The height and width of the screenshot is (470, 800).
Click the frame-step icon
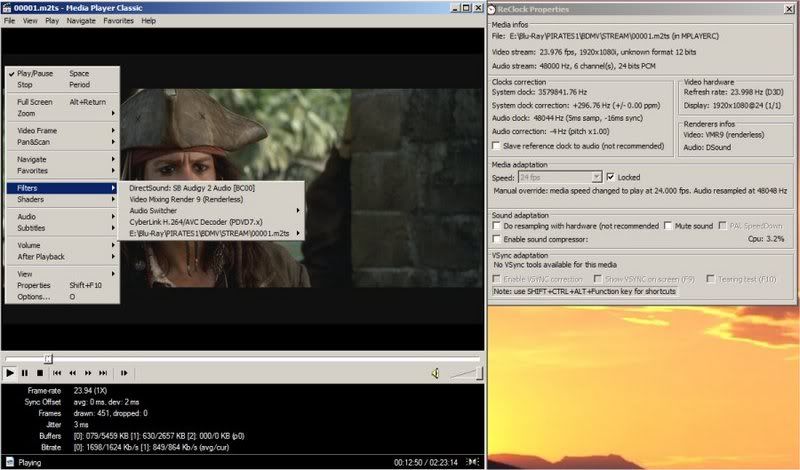coord(124,373)
